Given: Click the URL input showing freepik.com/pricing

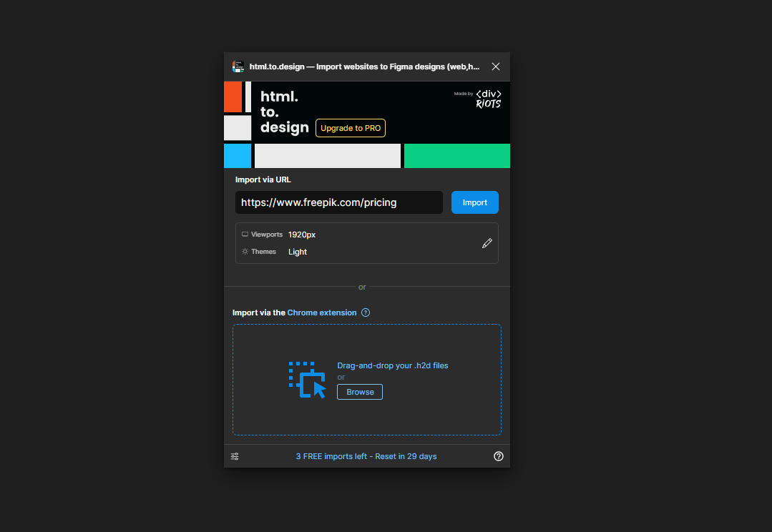Looking at the screenshot, I should (x=338, y=202).
